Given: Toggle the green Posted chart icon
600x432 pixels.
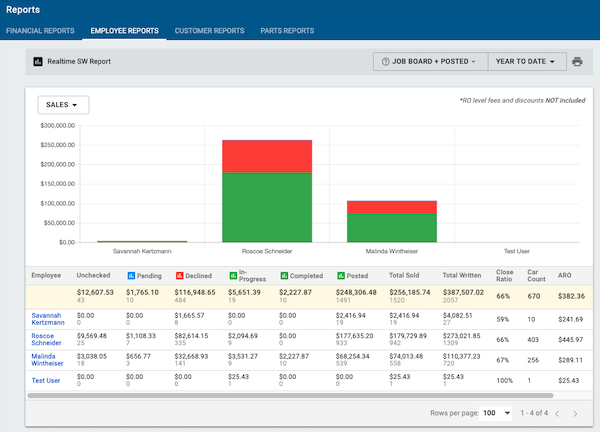Looking at the screenshot, I should pyautogui.click(x=341, y=276).
